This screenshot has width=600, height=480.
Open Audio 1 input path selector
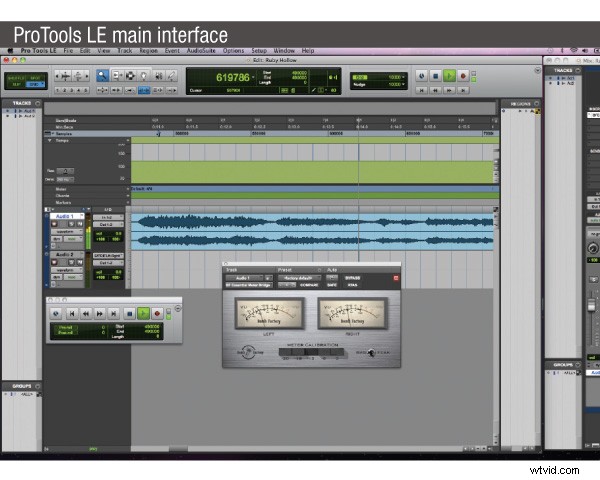[x=108, y=217]
